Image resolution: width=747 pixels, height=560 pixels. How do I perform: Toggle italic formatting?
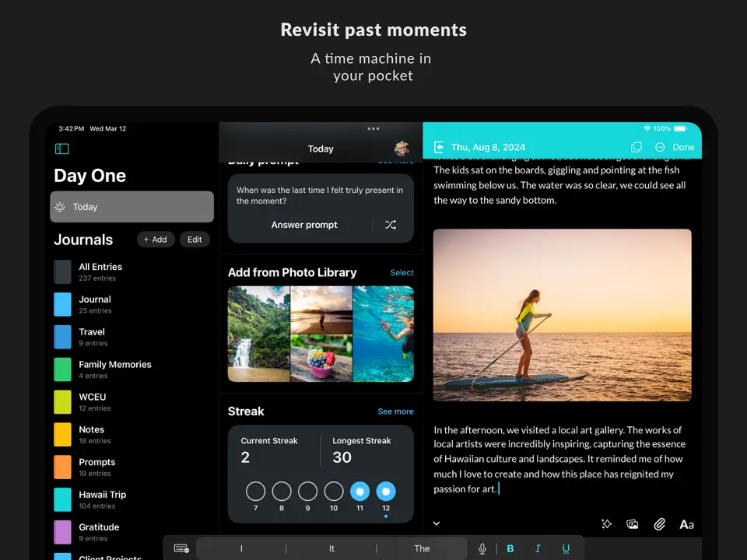tap(538, 548)
